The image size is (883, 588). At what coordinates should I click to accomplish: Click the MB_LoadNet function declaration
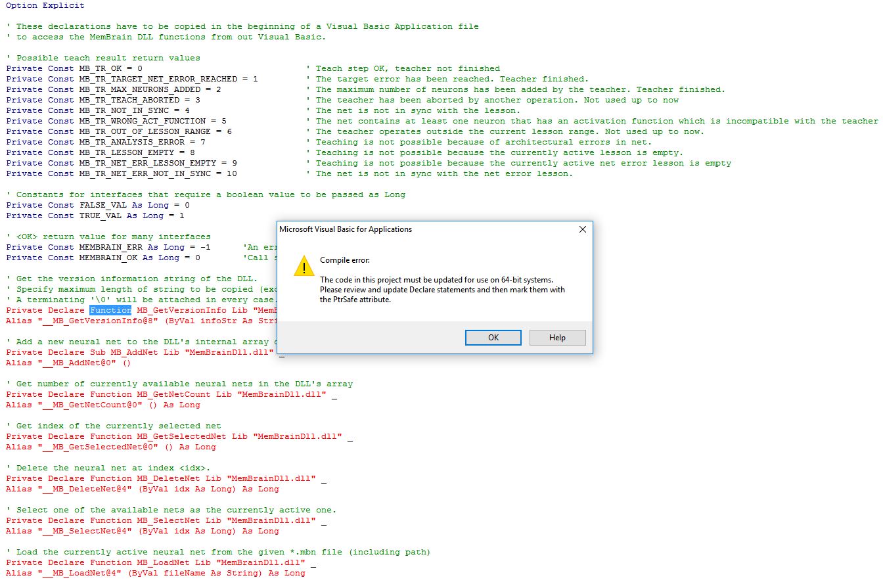[155, 562]
